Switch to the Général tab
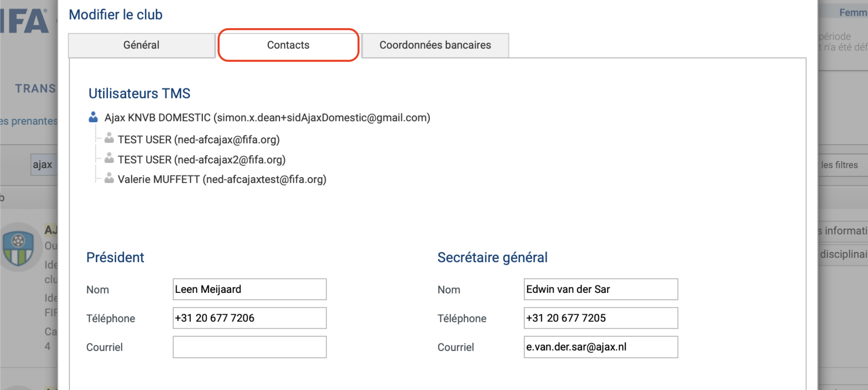 tap(141, 45)
